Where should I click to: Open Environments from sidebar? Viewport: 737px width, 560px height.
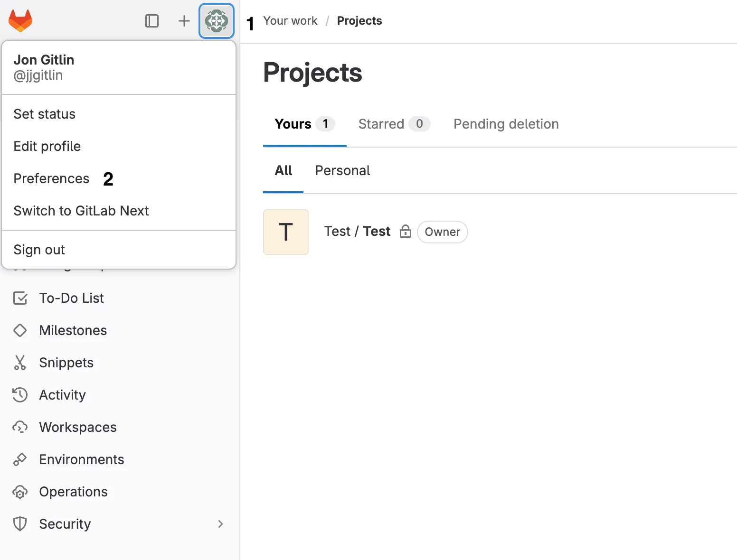[x=120, y=459]
